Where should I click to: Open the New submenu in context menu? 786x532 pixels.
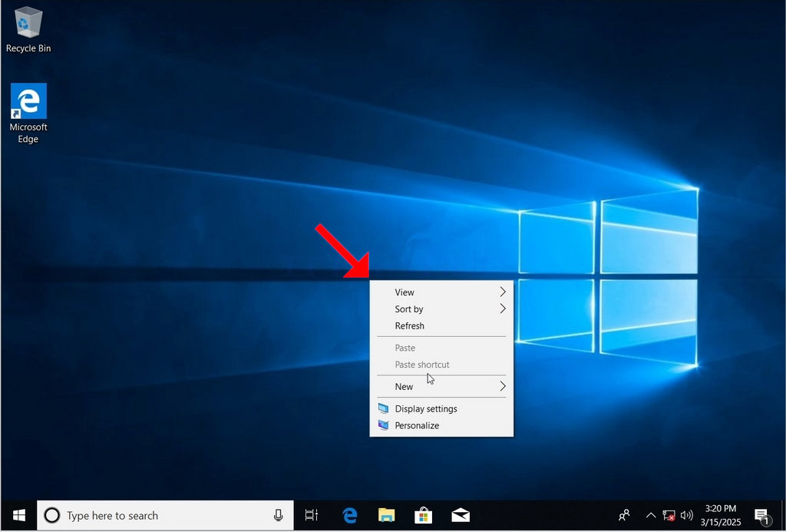click(441, 387)
